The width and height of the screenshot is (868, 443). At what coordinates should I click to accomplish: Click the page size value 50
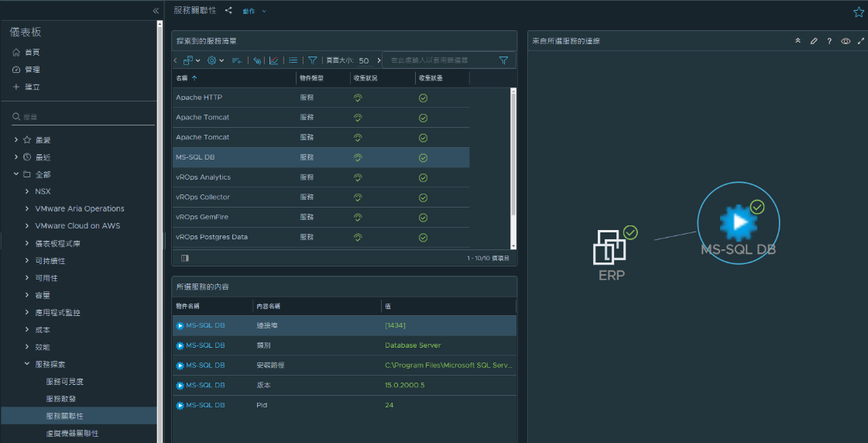[x=364, y=60]
